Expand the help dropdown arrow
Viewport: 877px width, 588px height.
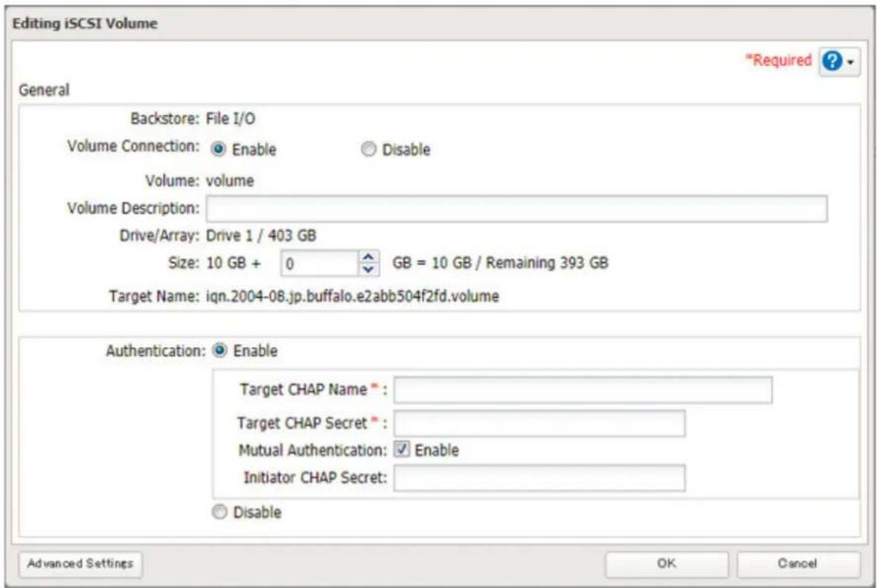[850, 62]
